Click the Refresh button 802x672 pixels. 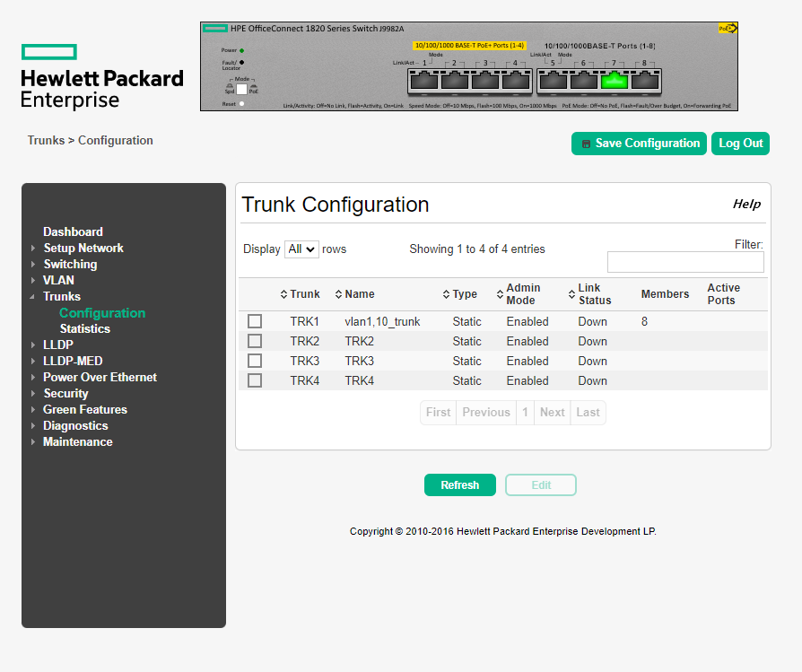click(x=460, y=484)
